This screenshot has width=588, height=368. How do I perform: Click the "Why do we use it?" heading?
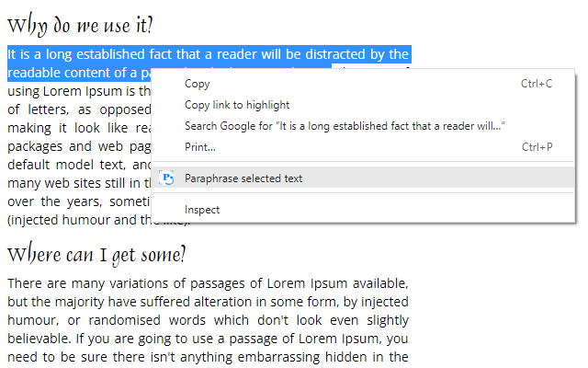pyautogui.click(x=81, y=25)
